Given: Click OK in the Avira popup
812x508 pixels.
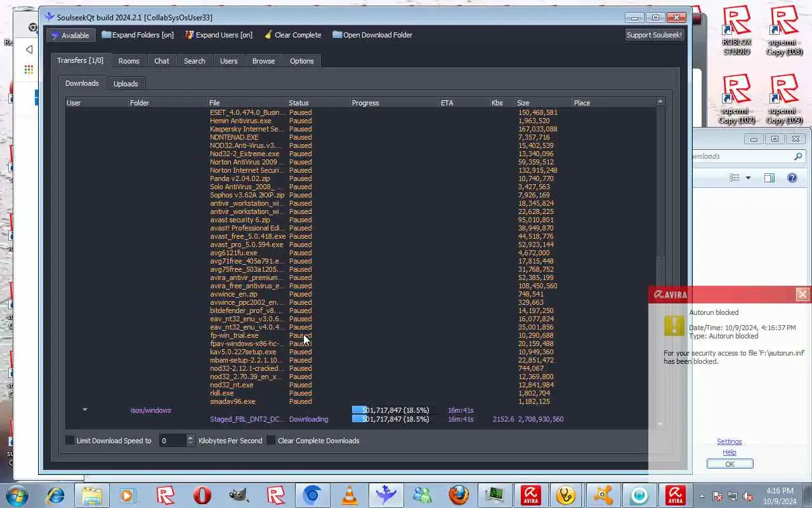Looking at the screenshot, I should pyautogui.click(x=730, y=464).
